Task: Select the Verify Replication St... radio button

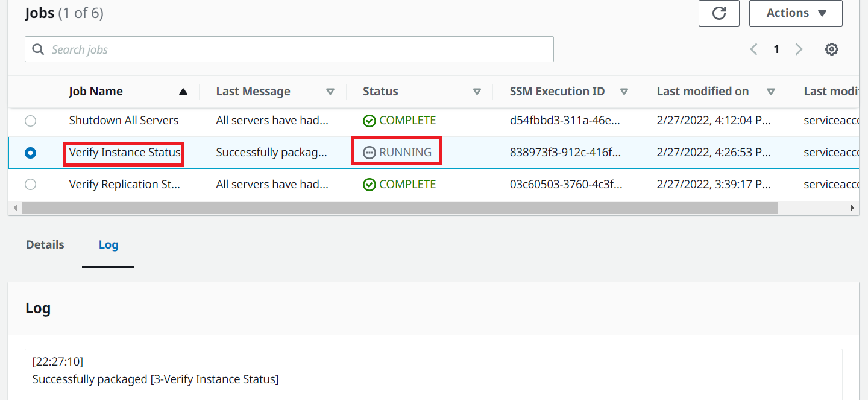Action: coord(30,185)
